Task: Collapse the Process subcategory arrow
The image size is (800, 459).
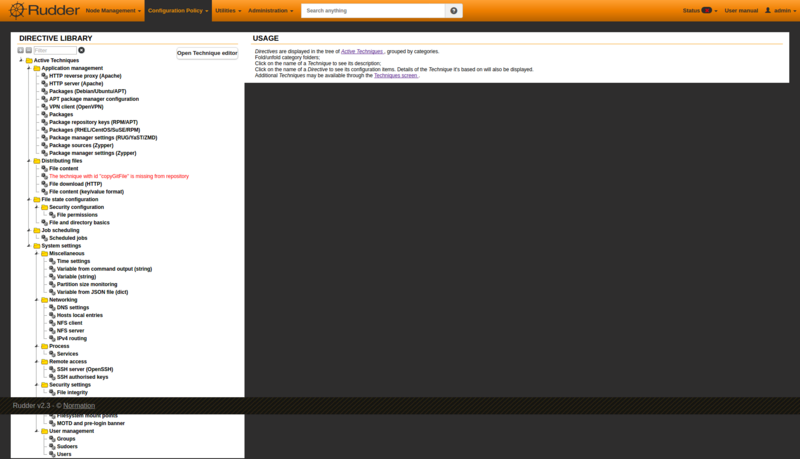Action: point(36,346)
